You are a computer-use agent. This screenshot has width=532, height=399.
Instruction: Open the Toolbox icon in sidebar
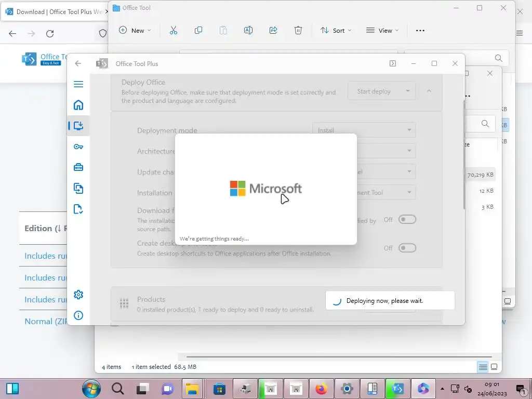pyautogui.click(x=78, y=167)
